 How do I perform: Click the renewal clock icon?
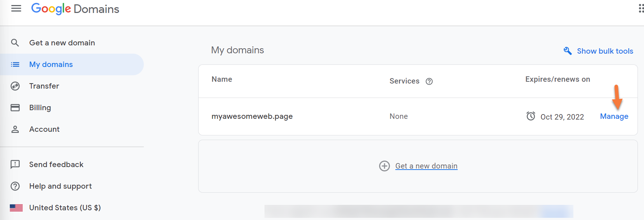click(530, 116)
